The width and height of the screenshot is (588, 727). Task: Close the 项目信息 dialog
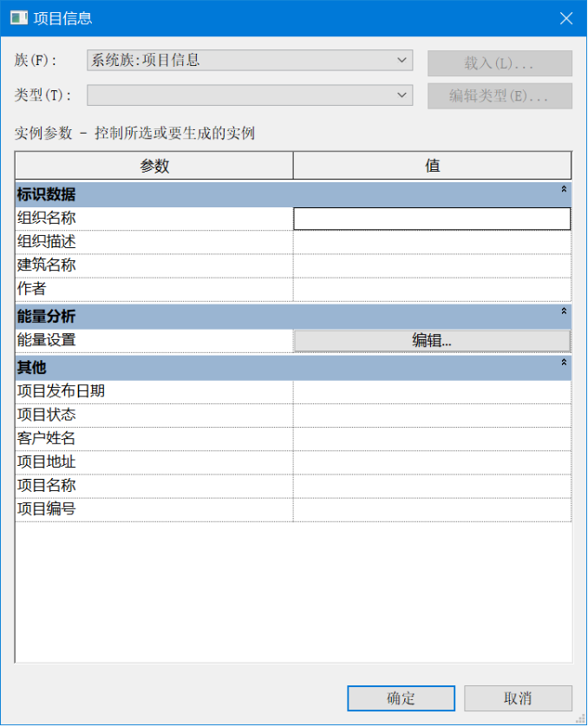click(566, 18)
